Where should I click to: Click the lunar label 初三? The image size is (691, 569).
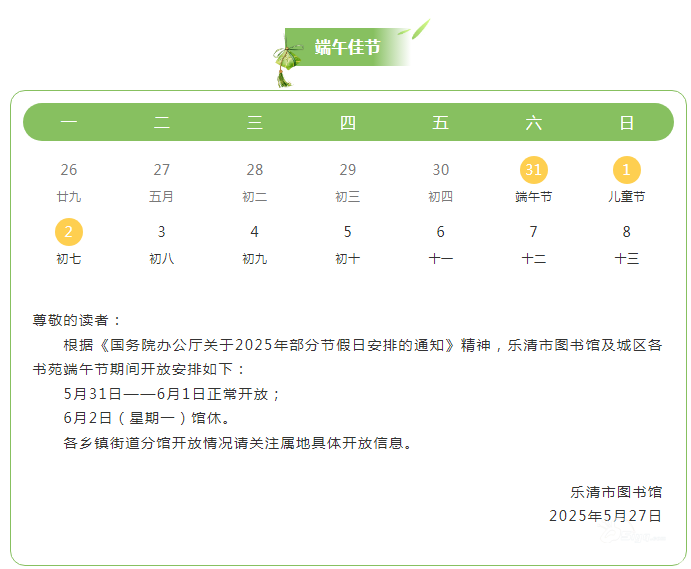pos(348,197)
